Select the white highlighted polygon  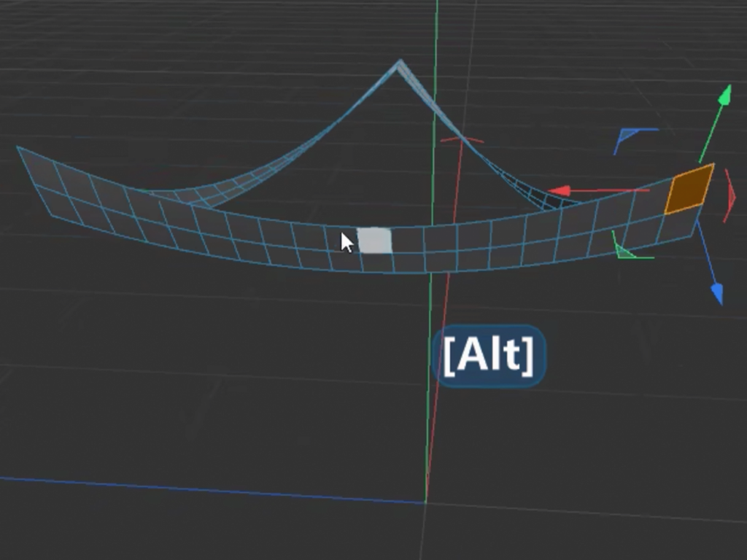[x=374, y=240]
